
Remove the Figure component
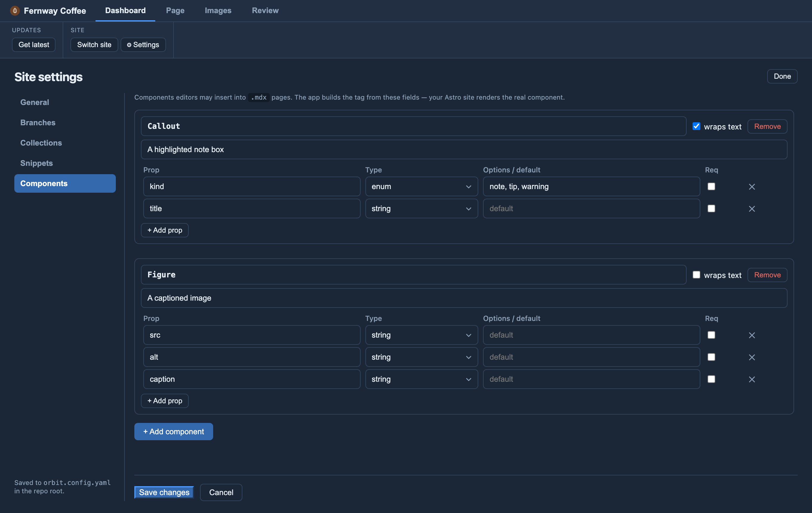[767, 275]
